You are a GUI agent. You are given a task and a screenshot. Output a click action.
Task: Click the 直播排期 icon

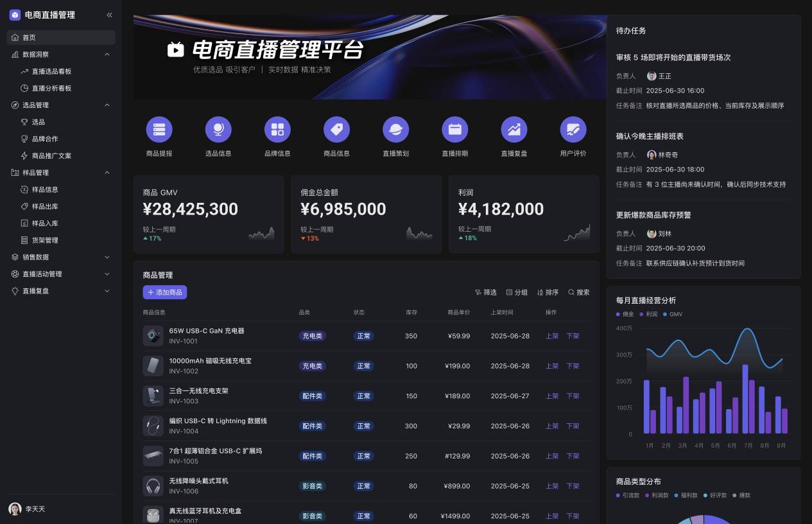455,129
